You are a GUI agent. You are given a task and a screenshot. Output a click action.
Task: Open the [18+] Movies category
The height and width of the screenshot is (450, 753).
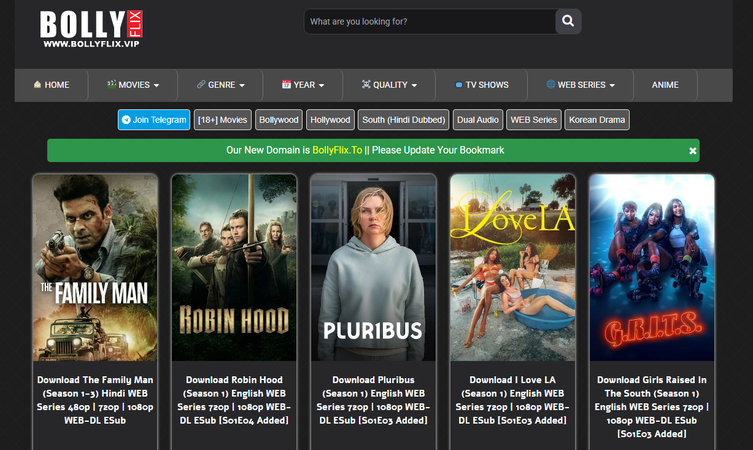222,120
